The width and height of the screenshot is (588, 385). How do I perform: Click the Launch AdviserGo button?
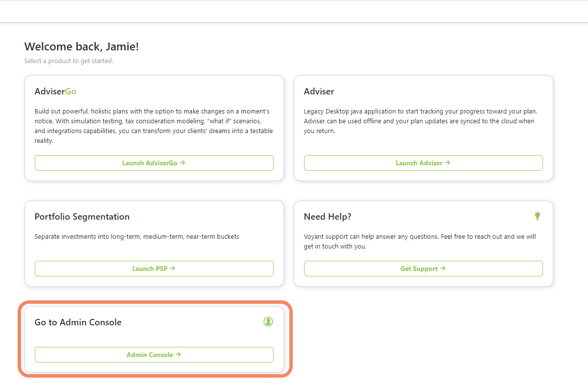pos(154,163)
